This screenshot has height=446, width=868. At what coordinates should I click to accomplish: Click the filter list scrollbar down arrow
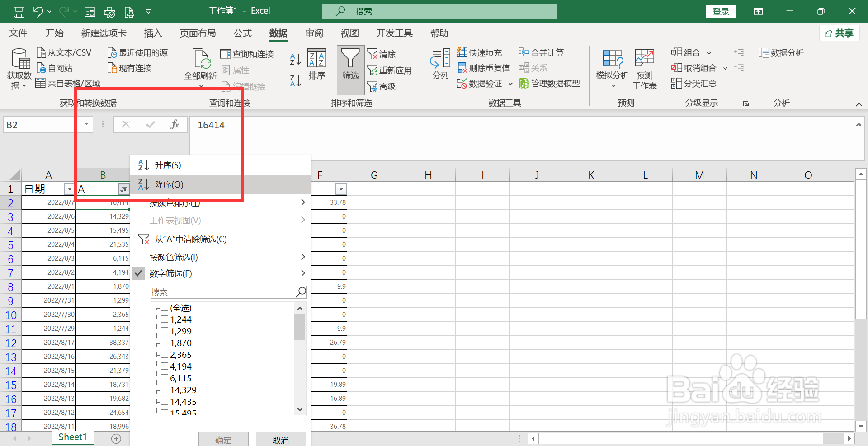(299, 409)
